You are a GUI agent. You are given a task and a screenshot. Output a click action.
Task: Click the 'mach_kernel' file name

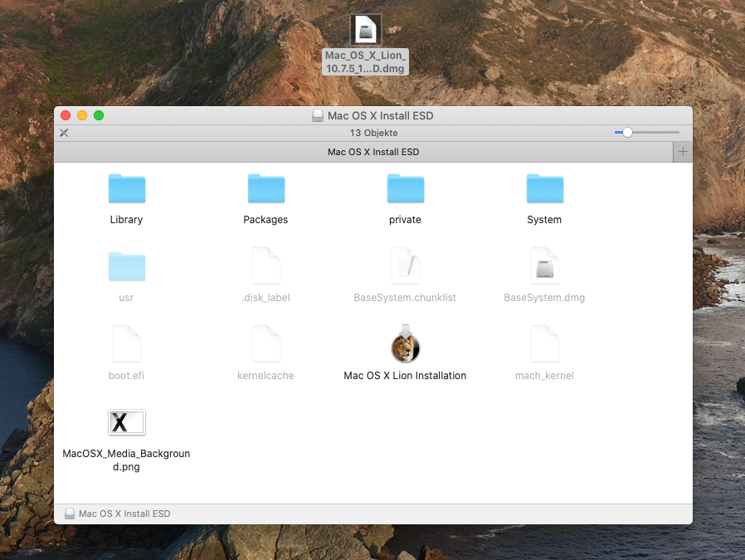(544, 375)
